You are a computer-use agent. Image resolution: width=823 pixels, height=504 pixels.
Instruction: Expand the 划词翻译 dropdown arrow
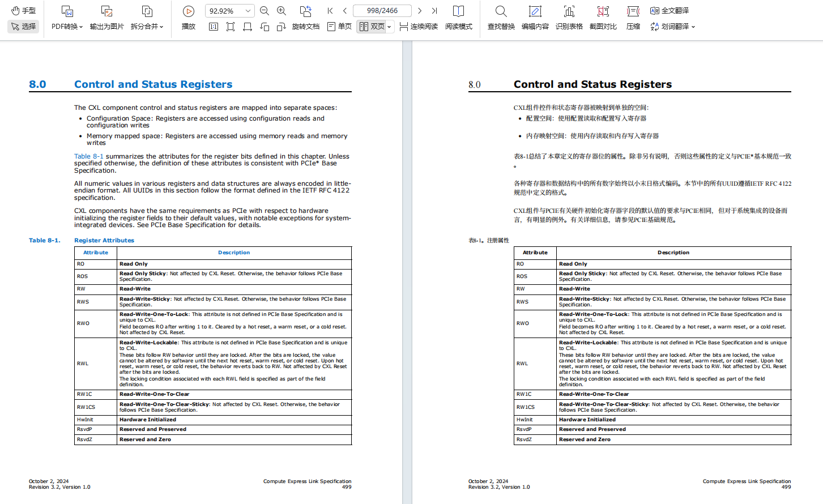693,27
